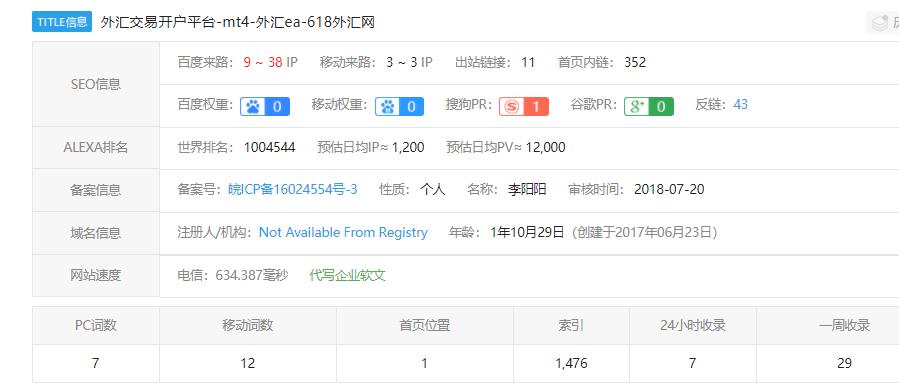Click the outbound links value 11

pos(528,62)
